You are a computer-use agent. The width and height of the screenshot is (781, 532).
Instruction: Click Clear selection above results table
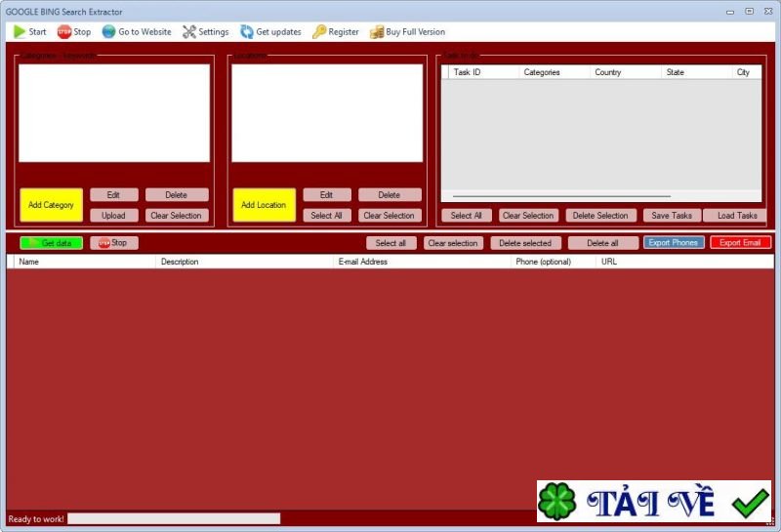[x=453, y=243]
